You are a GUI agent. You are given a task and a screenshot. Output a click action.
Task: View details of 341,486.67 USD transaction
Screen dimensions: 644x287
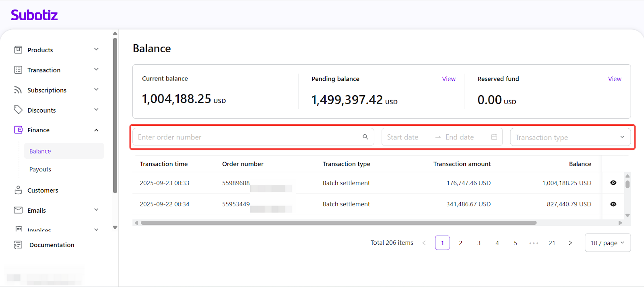613,204
